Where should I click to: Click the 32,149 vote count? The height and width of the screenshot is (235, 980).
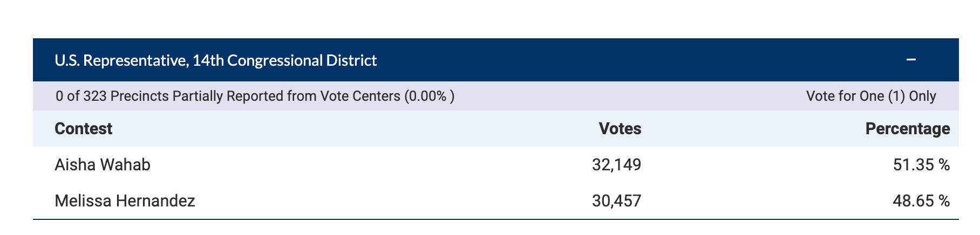[617, 164]
